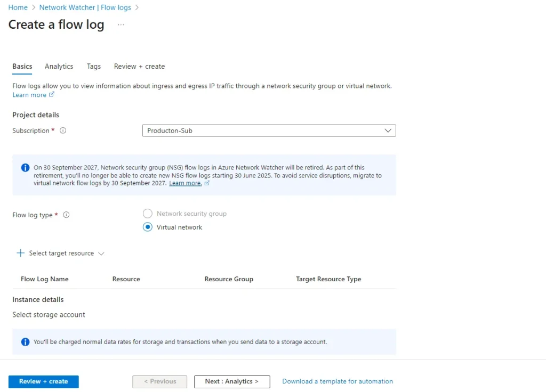Open the Tags tab
Viewport: 546px width, 392px height.
click(x=94, y=67)
